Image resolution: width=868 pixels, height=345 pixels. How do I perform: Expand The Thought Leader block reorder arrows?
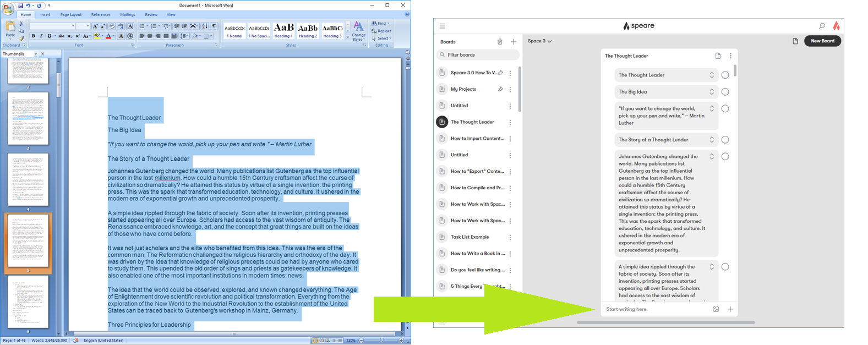click(711, 75)
